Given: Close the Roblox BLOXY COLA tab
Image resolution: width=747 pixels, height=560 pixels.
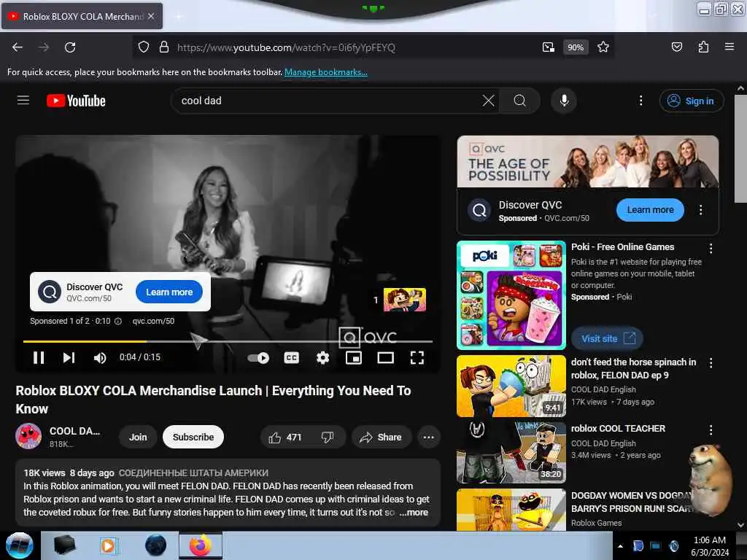Looking at the screenshot, I should (x=150, y=16).
